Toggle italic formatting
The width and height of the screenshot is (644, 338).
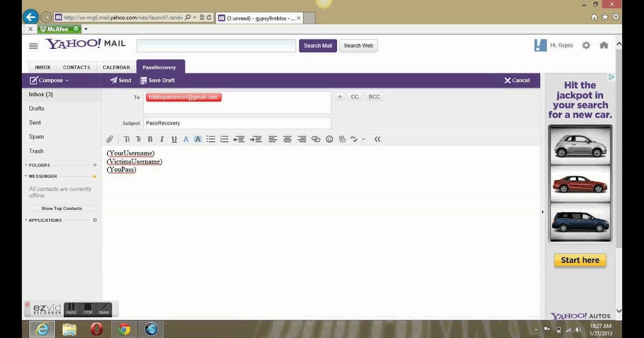click(162, 139)
